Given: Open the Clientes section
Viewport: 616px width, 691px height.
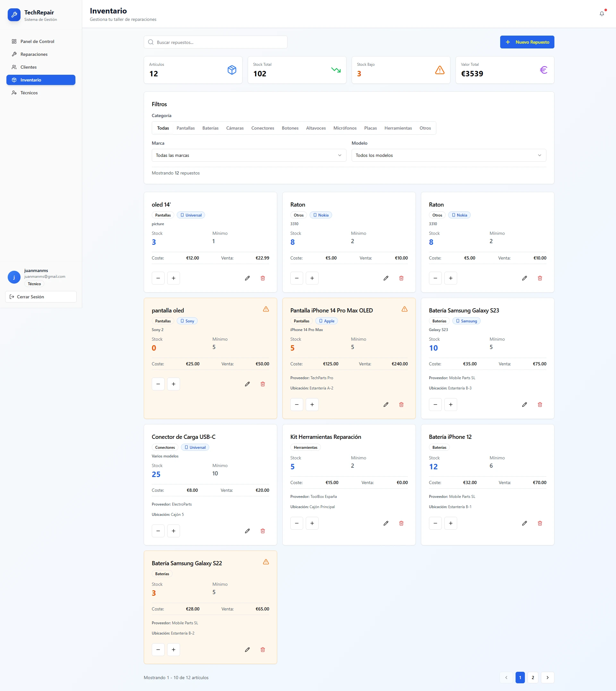Looking at the screenshot, I should coord(41,67).
